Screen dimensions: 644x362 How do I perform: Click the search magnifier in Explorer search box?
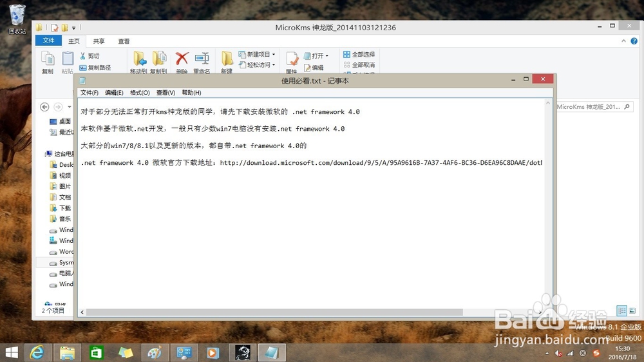point(627,107)
